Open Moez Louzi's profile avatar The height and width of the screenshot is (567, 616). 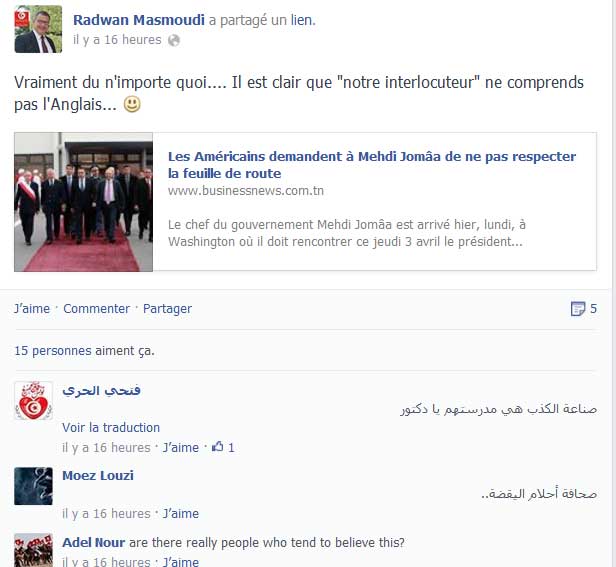pos(33,486)
